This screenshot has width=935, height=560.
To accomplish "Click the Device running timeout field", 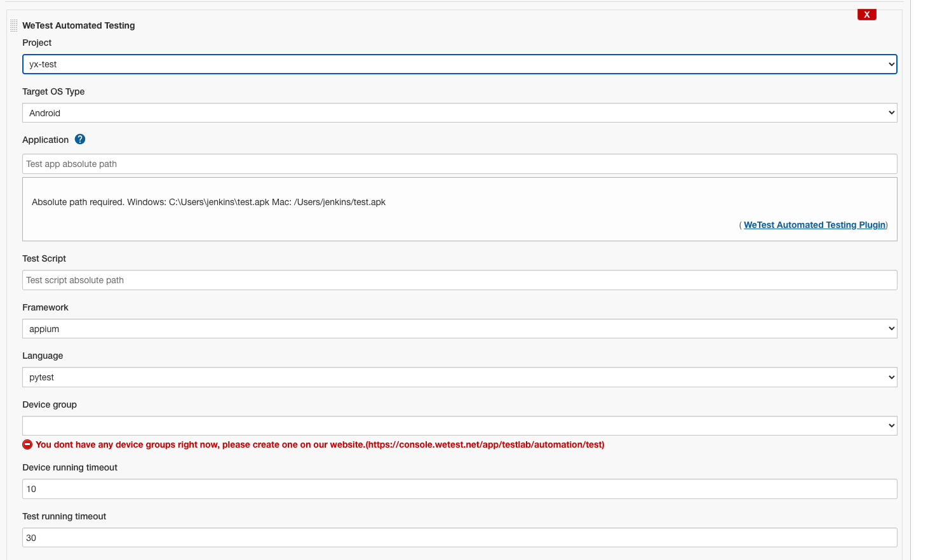I will (x=459, y=489).
